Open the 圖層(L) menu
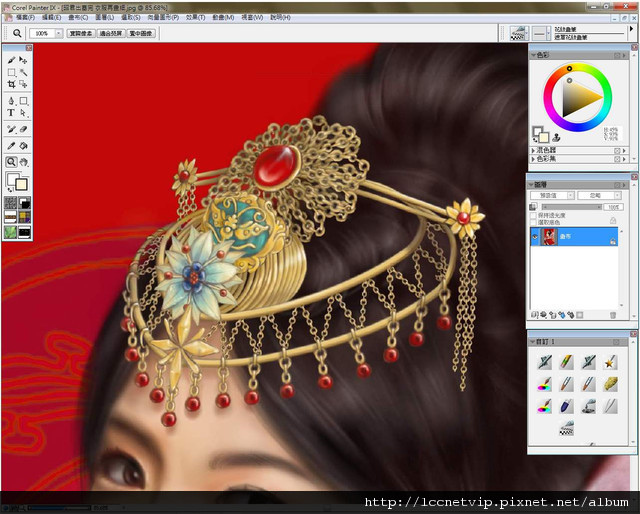The width and height of the screenshot is (640, 514). [104, 18]
